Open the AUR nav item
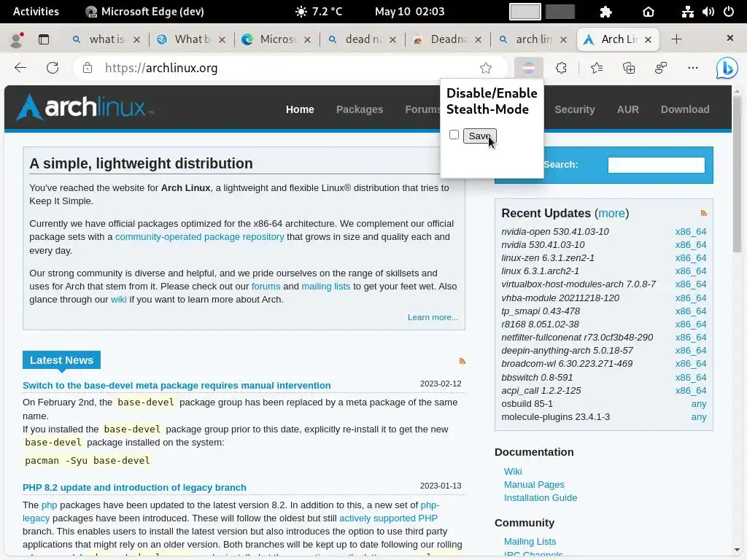 pos(627,109)
